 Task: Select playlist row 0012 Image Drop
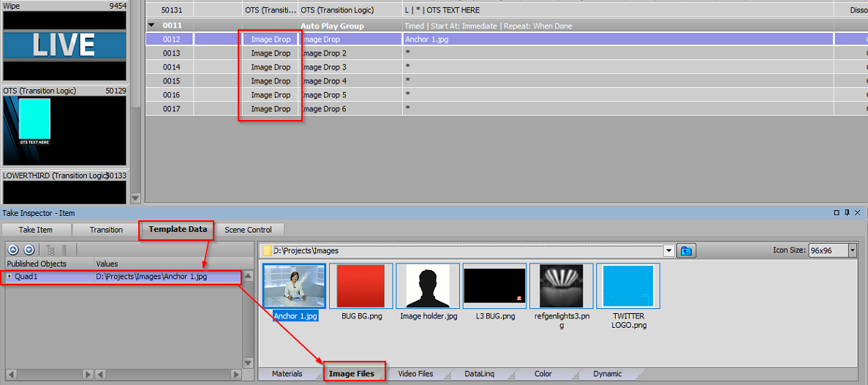click(x=506, y=40)
